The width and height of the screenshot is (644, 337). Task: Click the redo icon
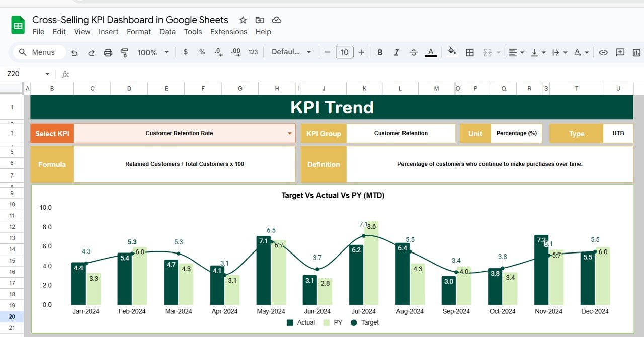coord(92,52)
